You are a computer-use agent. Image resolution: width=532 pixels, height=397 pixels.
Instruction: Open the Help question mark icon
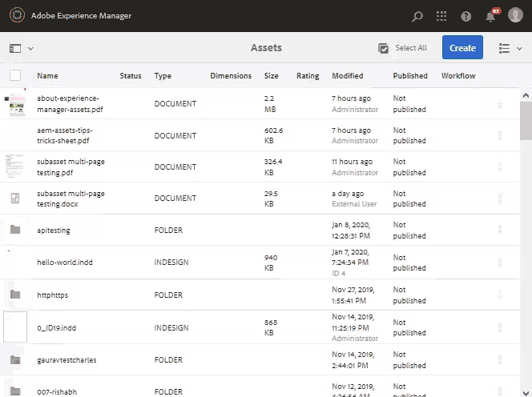[466, 16]
